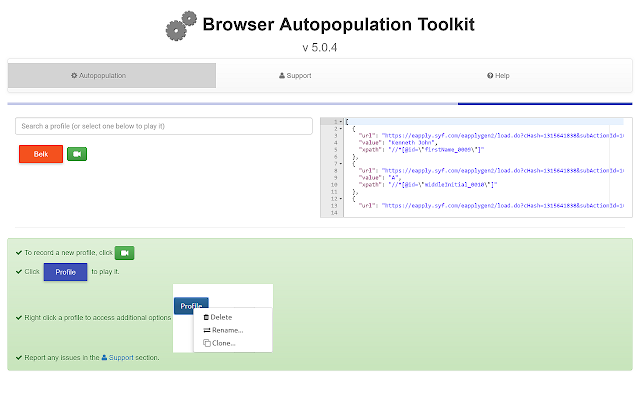The height and width of the screenshot is (400, 640).
Task: Click the "Kenneth John" value in editor
Action: coord(412,143)
